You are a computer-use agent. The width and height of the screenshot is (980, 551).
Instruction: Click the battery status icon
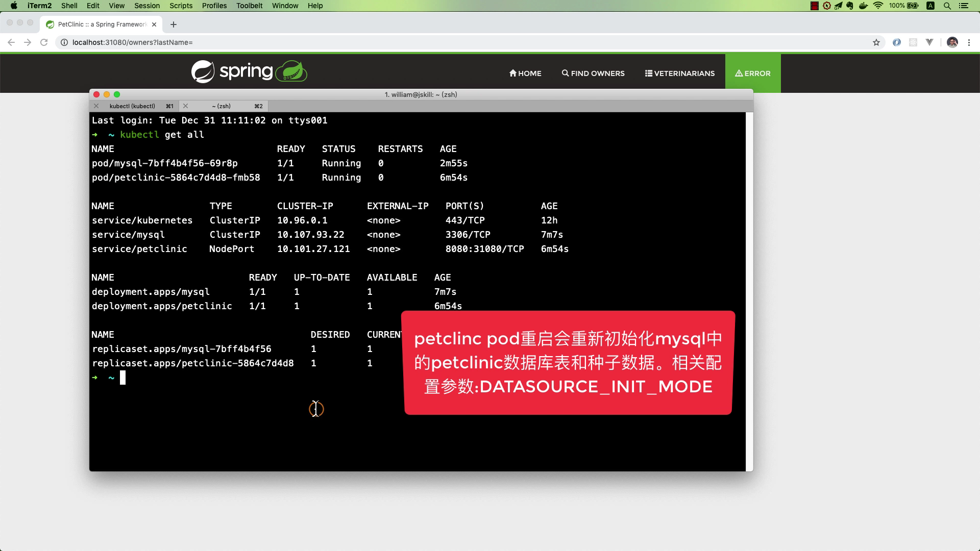point(913,6)
